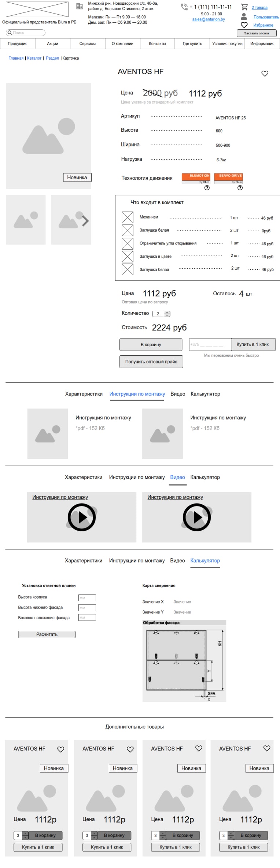Click the Высота корпуса input field
This screenshot has height=868, width=280.
point(87,598)
